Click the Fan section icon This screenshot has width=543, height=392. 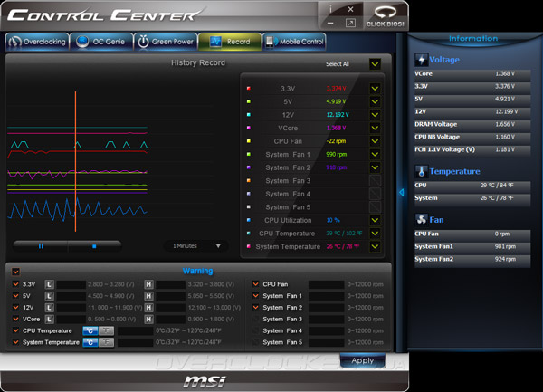click(x=422, y=220)
